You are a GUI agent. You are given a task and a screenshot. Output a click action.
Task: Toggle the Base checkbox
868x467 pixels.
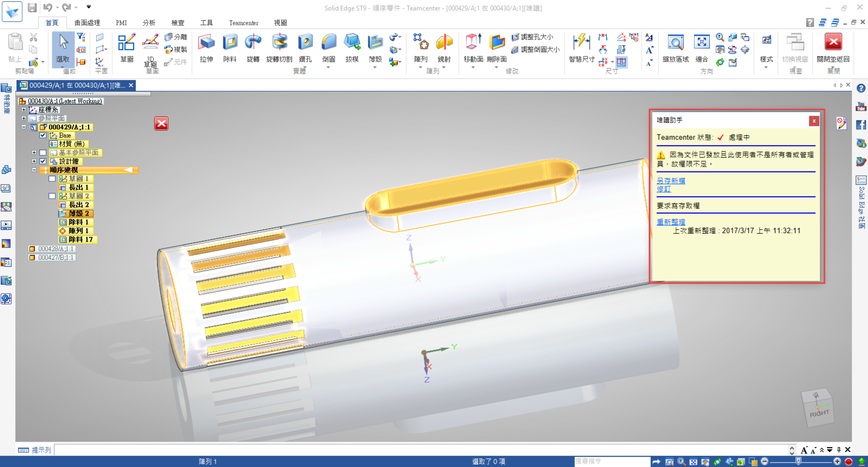(x=43, y=135)
